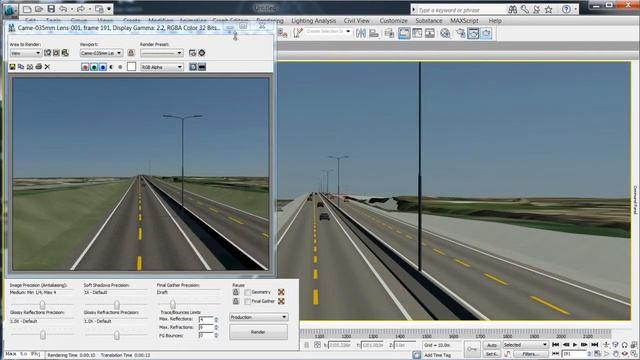Toggle lock icon beside Geometry
This screenshot has width=640, height=360.
pos(236,292)
